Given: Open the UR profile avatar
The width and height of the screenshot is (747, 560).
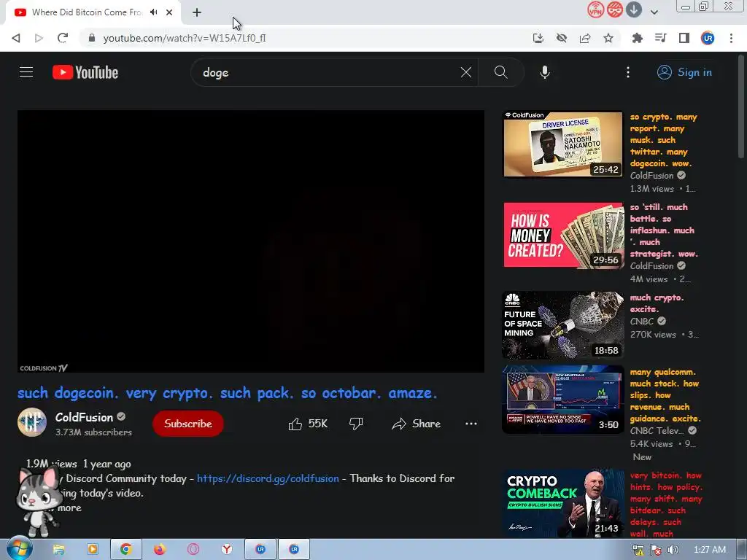Looking at the screenshot, I should 708,38.
